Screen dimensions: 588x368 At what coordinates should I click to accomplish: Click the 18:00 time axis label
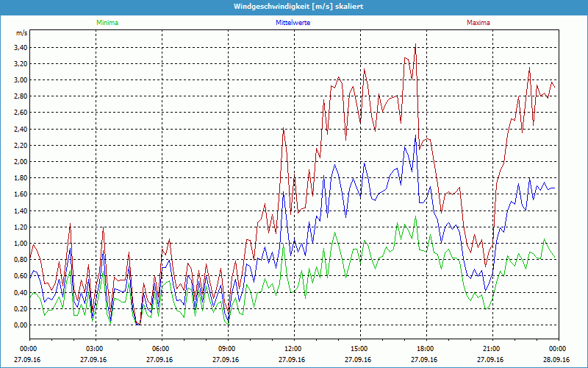[426, 349]
